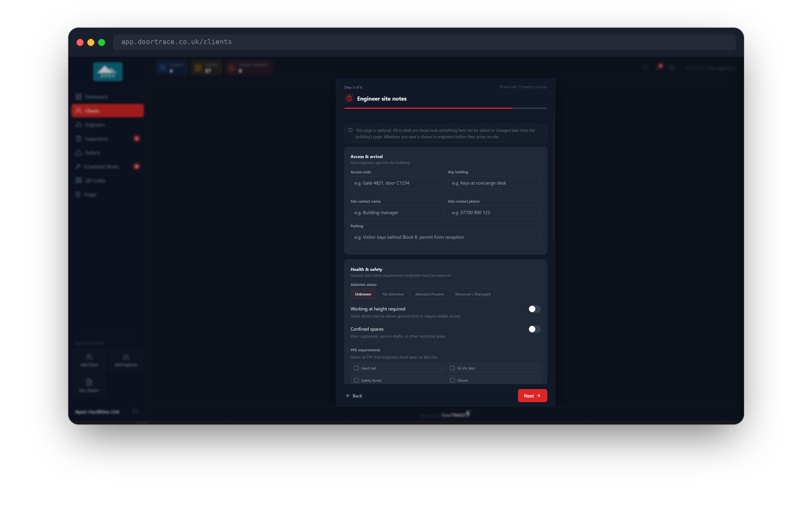Focus the Access code field
Viewport: 812px width, 522px height.
[x=397, y=183]
